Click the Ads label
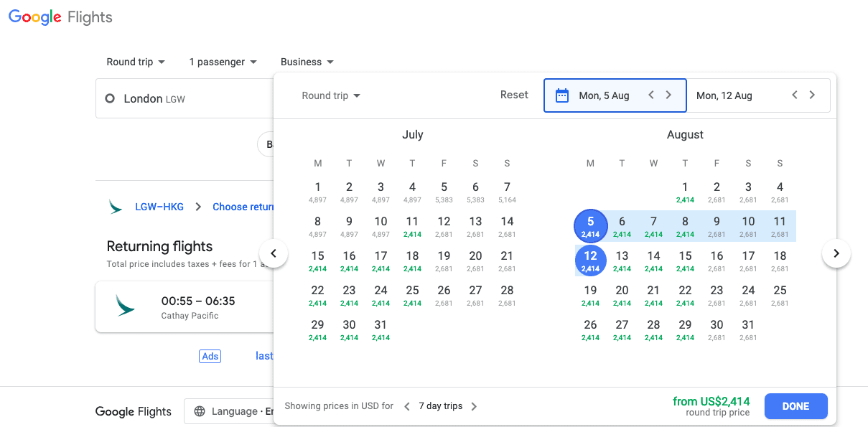Screen dimensions: 868x427 point(210,356)
